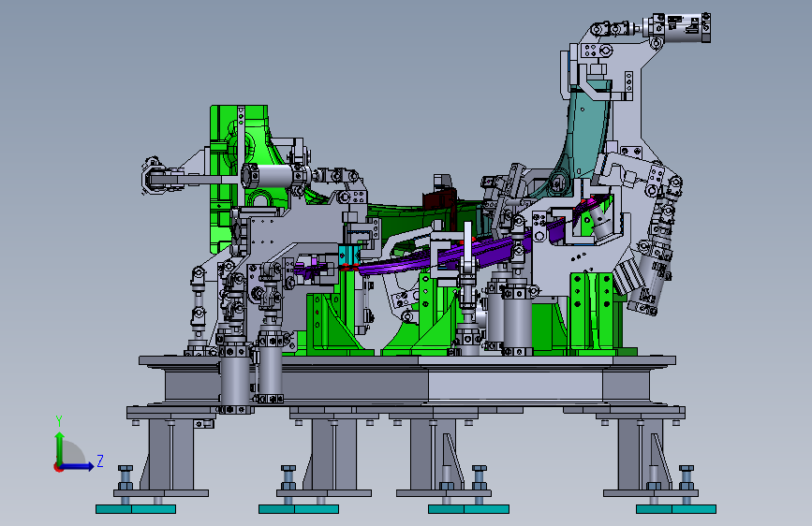Click the "Z" label on the triad
812x526 pixels.
(100, 460)
